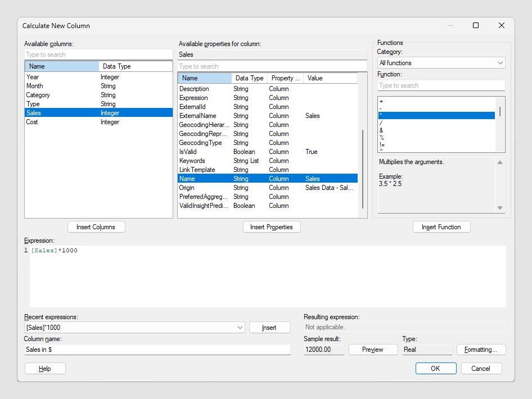
Task: Preview the sample result
Action: [372, 350]
